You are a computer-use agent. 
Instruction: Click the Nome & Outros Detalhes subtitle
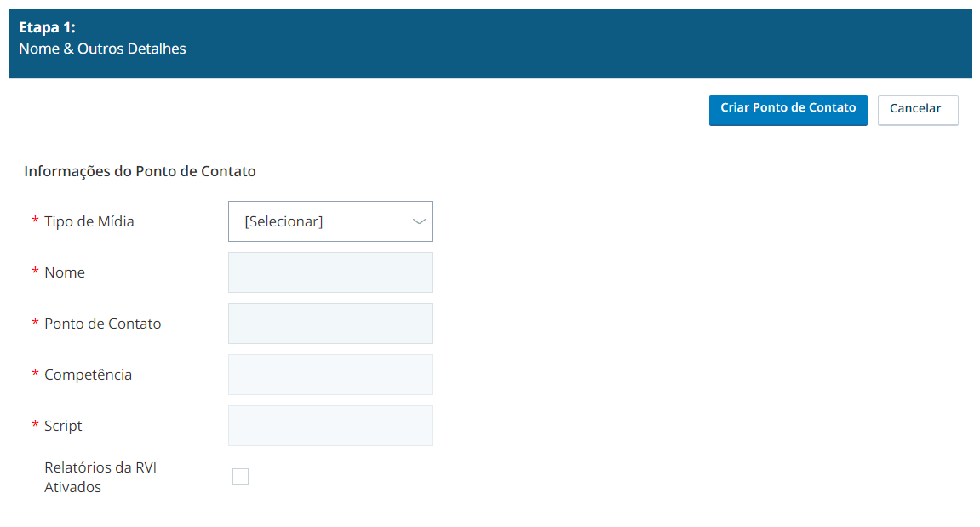coord(102,49)
